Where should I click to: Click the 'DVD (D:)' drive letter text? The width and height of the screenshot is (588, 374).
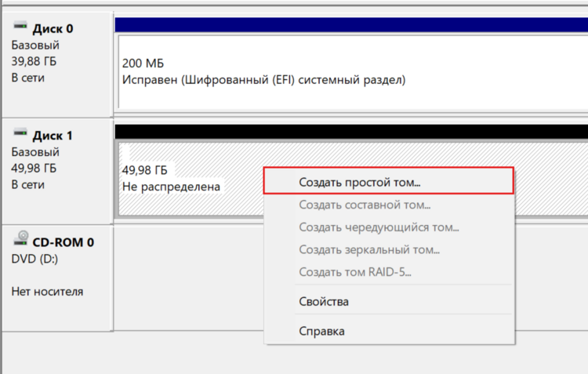[37, 258]
